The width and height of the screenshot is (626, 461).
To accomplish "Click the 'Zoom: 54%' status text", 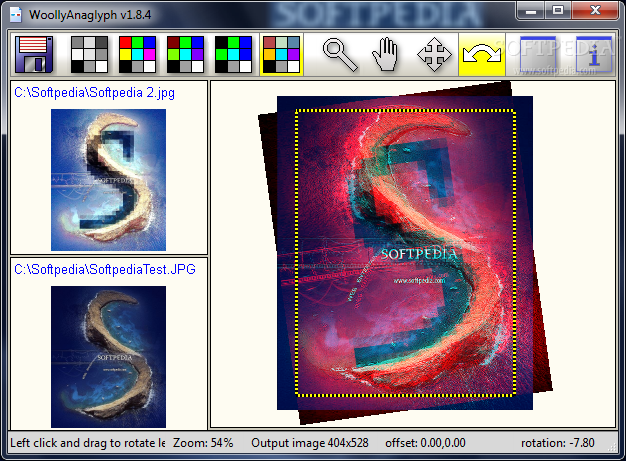I will point(203,443).
